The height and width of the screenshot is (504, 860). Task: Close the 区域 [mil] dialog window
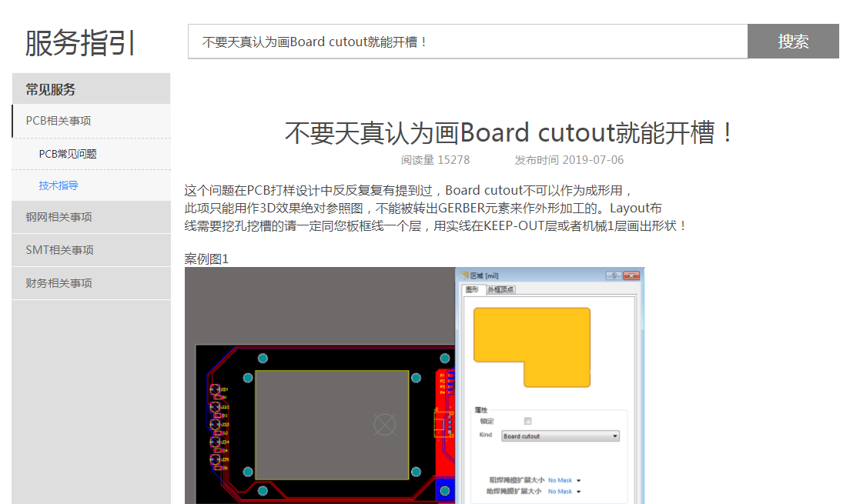pos(631,275)
